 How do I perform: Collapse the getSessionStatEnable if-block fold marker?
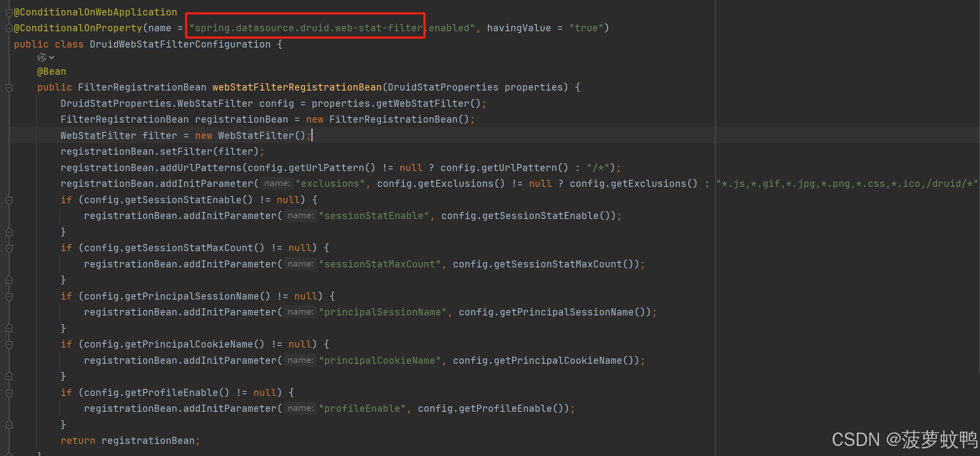(x=9, y=200)
